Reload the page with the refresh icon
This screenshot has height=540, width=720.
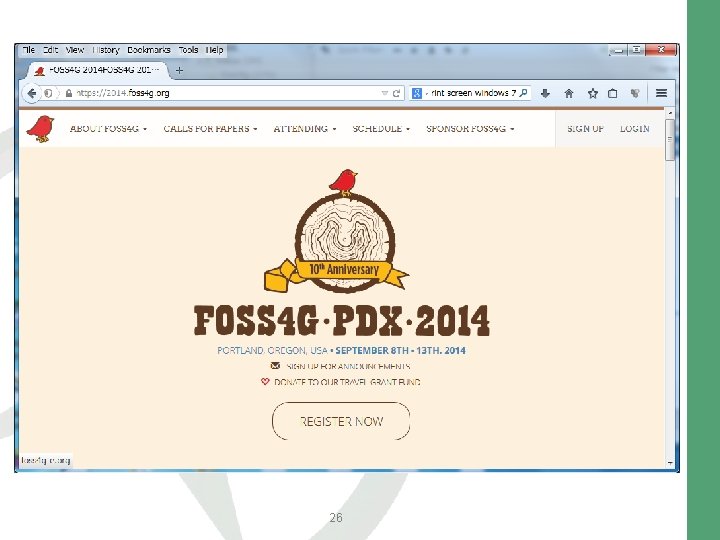396,93
